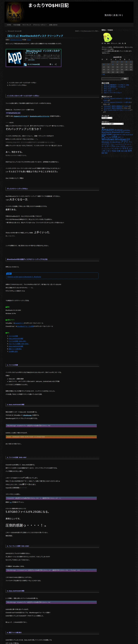138x644 pixels.
Task: Open calendar date 8 in July 2025
Action: pos(113,65)
